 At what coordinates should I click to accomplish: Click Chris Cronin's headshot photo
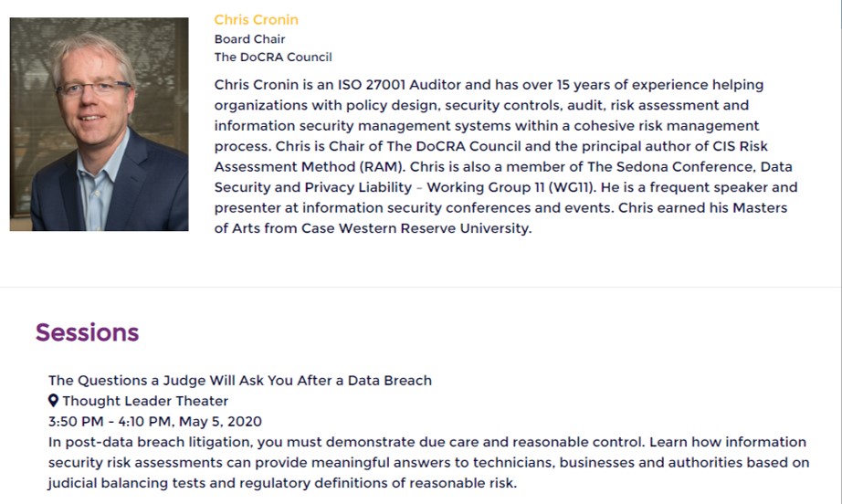click(x=99, y=124)
